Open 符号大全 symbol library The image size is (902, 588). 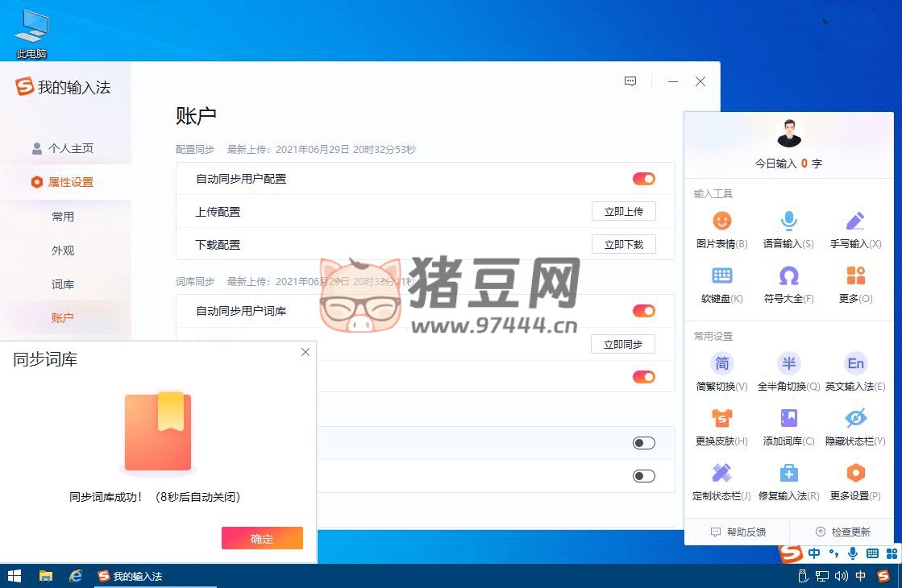pyautogui.click(x=788, y=284)
